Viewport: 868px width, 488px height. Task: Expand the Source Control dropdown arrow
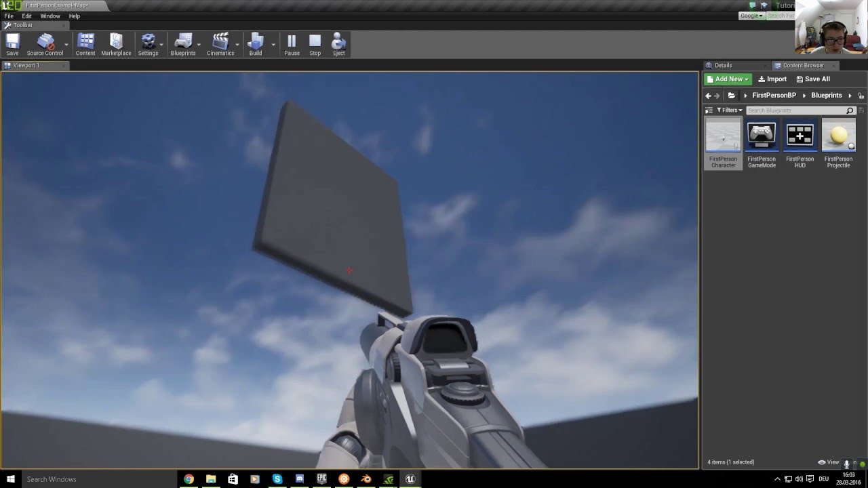[x=66, y=45]
